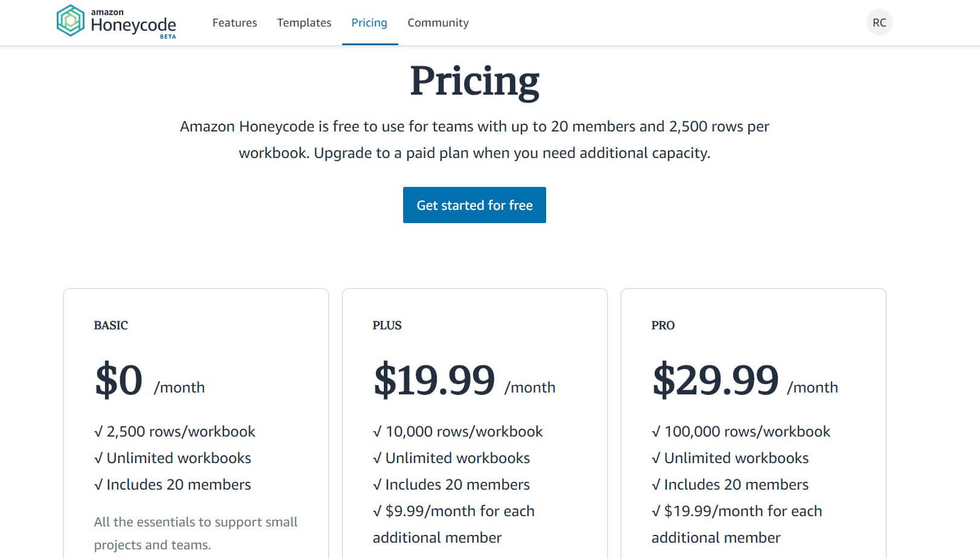Select the PLUS plan card heading
The width and height of the screenshot is (980, 559).
[387, 325]
